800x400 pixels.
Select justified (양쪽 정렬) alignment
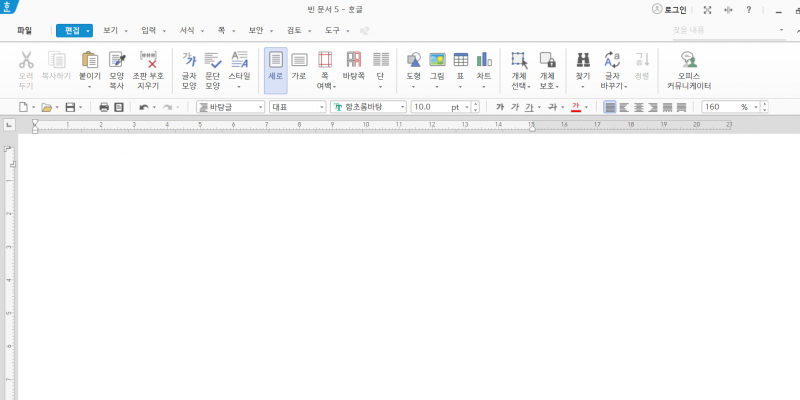tap(610, 107)
